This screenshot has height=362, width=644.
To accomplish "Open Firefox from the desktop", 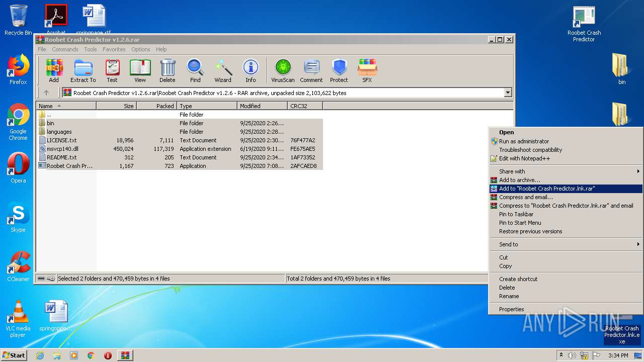I will point(18,69).
